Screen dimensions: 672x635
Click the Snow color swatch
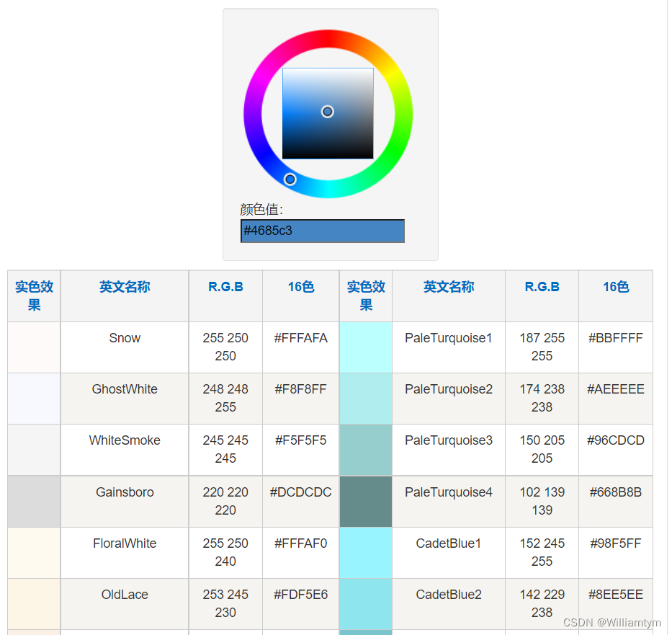pyautogui.click(x=34, y=347)
